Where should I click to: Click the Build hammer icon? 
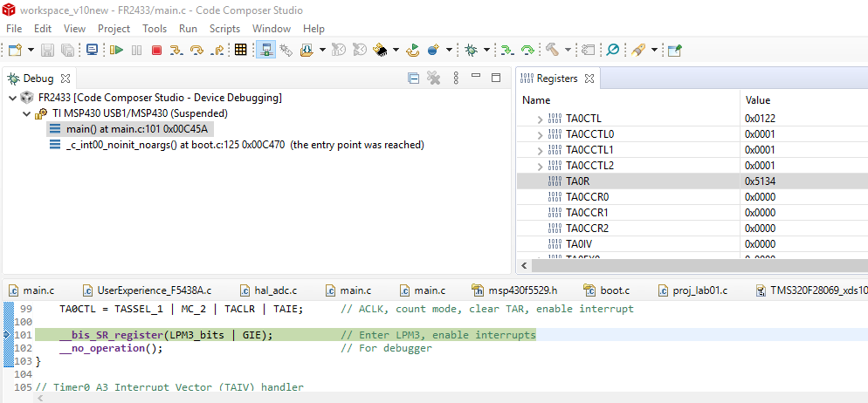(552, 51)
